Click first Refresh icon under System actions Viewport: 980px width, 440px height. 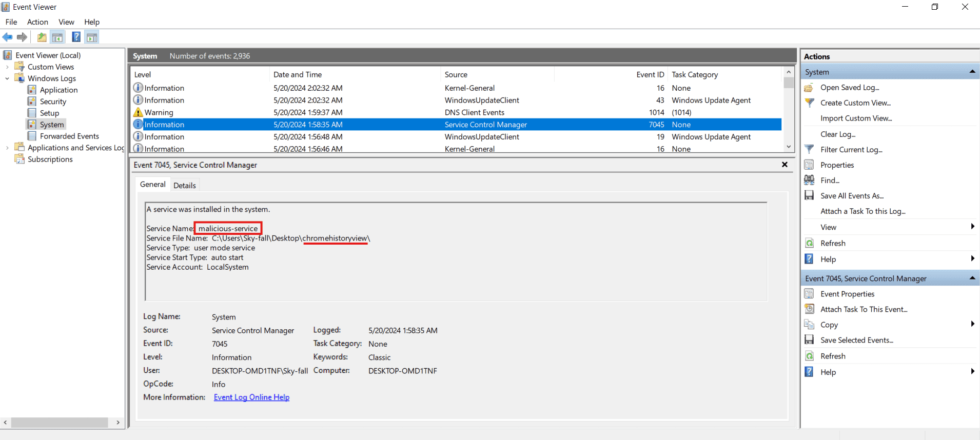click(x=809, y=243)
